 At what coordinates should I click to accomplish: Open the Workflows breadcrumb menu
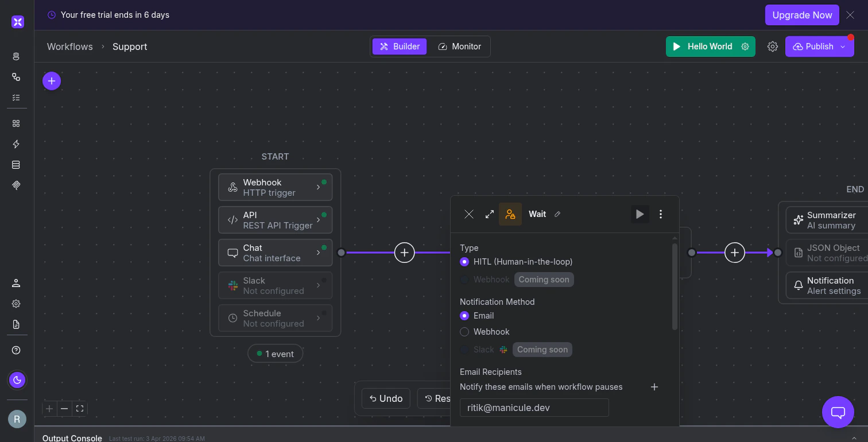tap(69, 46)
